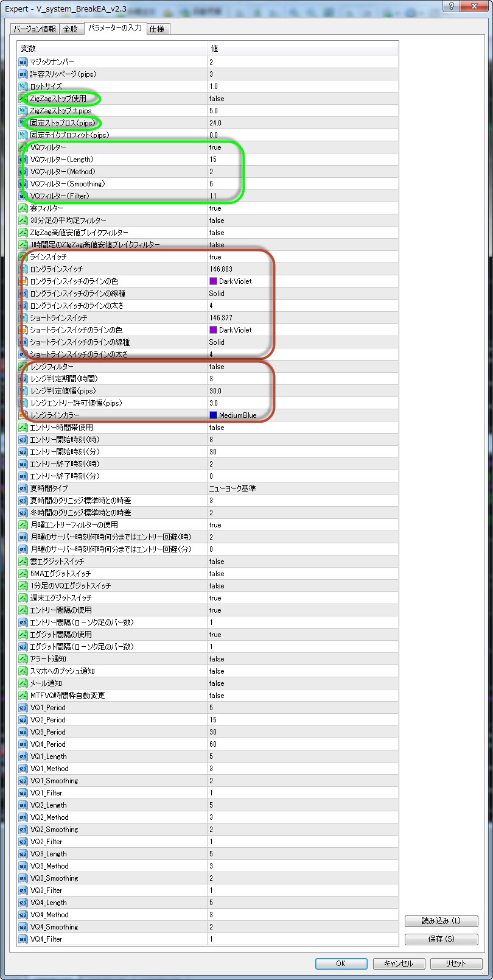Click the decimal type icon beside ロットサイズ
This screenshot has height=980, width=493.
point(23,86)
